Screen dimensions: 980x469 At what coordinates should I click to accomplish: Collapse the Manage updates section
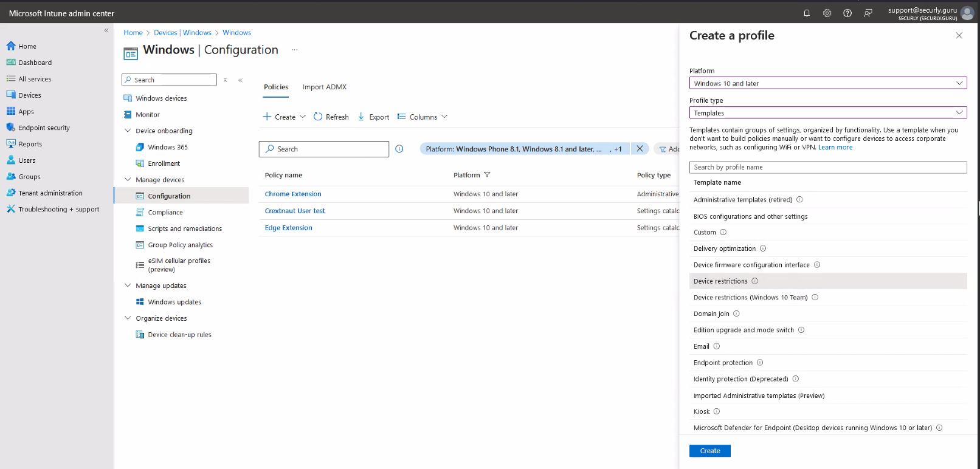point(128,286)
